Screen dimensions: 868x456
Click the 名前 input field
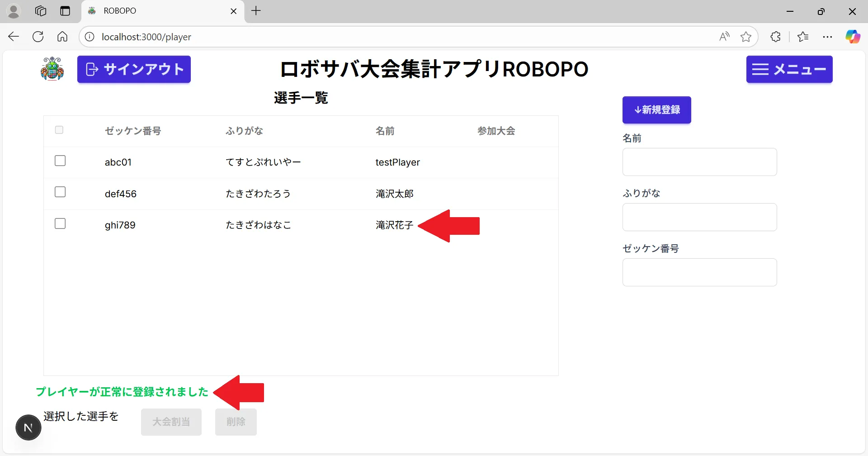point(699,161)
